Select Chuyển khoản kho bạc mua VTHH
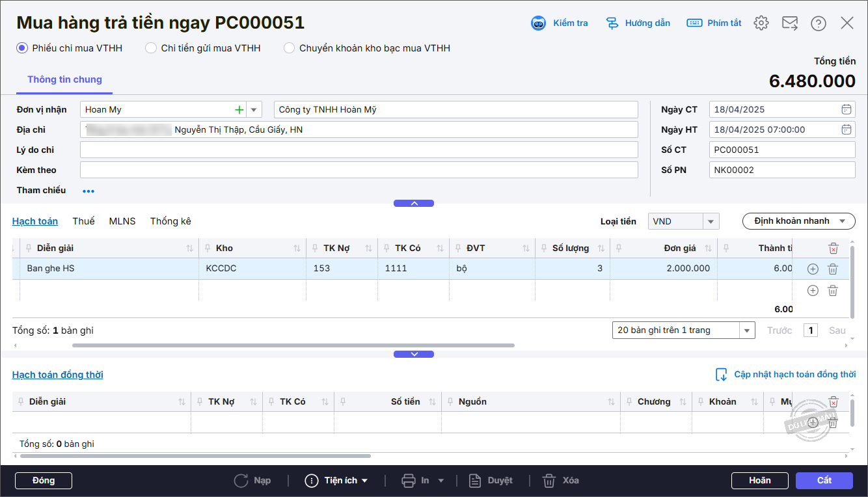The width and height of the screenshot is (868, 497). [289, 48]
